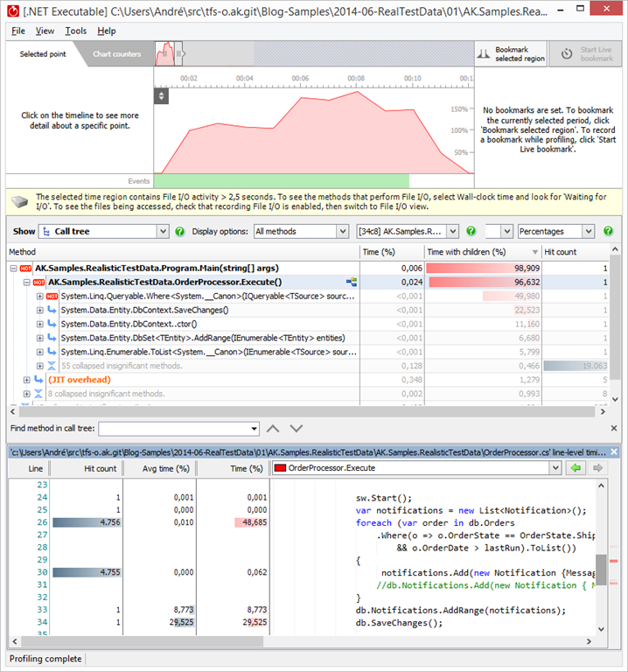Collapse the Program.Main tree node

click(14, 269)
